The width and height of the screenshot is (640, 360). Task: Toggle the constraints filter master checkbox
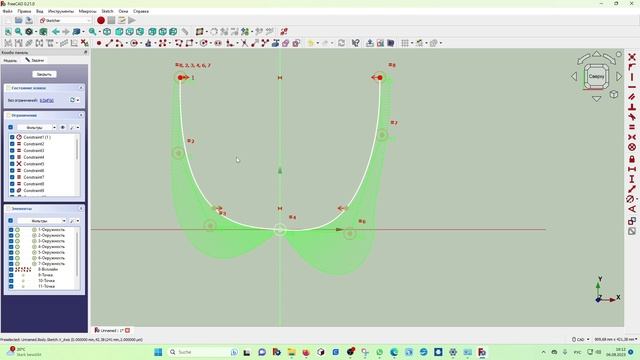pos(11,127)
